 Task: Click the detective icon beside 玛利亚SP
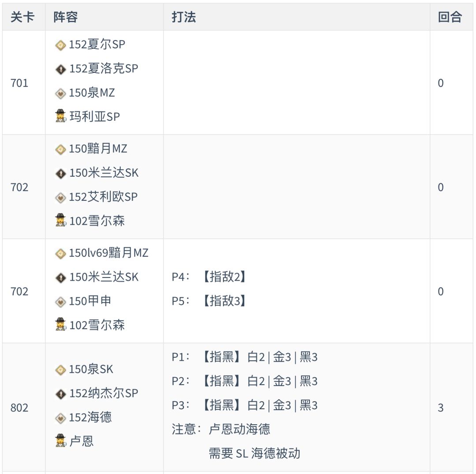pos(60,117)
